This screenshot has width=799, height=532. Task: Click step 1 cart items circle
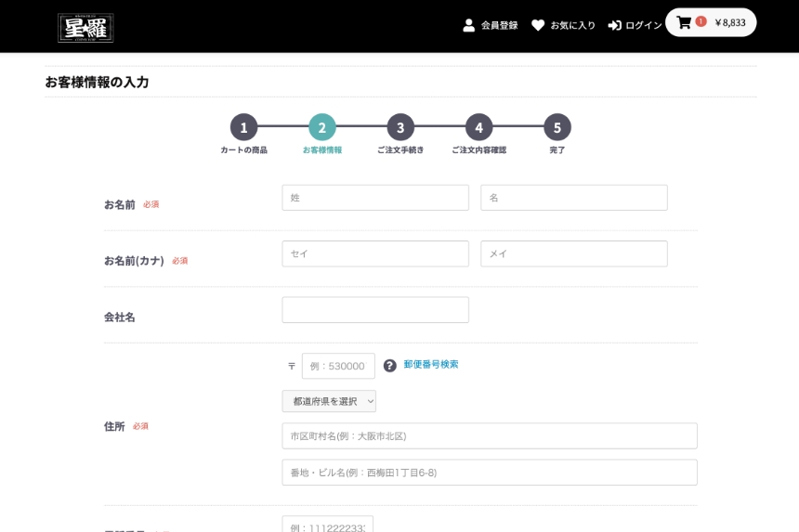coord(243,127)
